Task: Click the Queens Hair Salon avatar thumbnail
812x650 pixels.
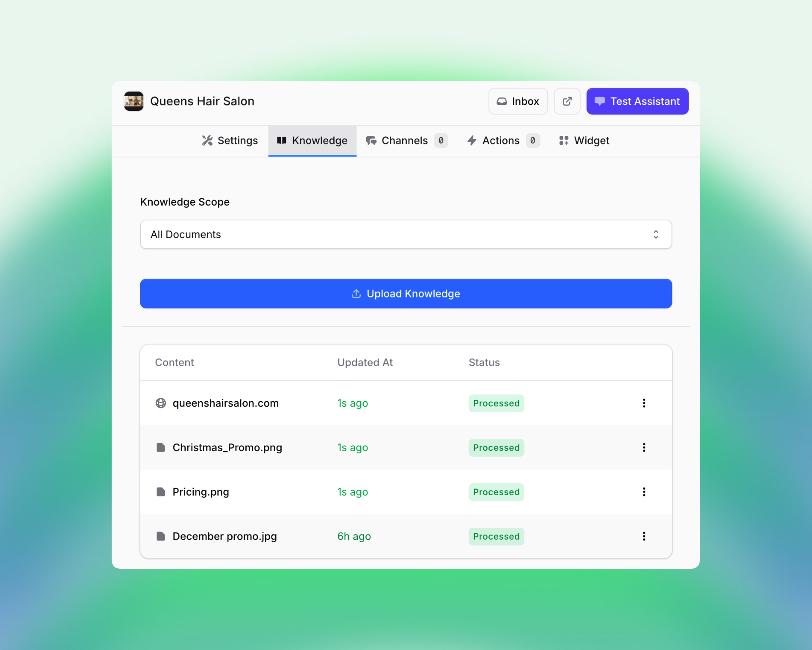Action: [x=134, y=101]
